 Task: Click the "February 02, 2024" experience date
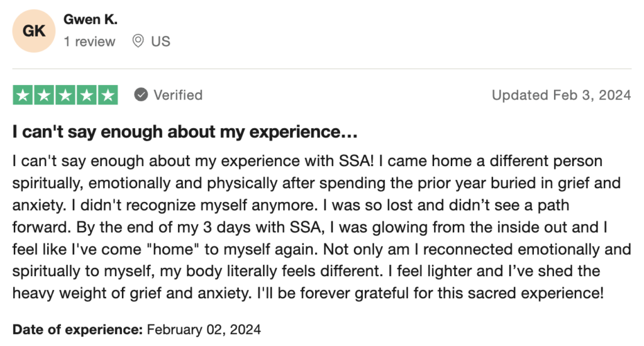tap(204, 329)
